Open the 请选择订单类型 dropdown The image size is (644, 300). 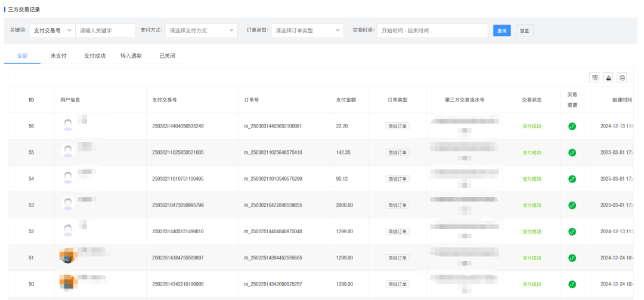(307, 30)
